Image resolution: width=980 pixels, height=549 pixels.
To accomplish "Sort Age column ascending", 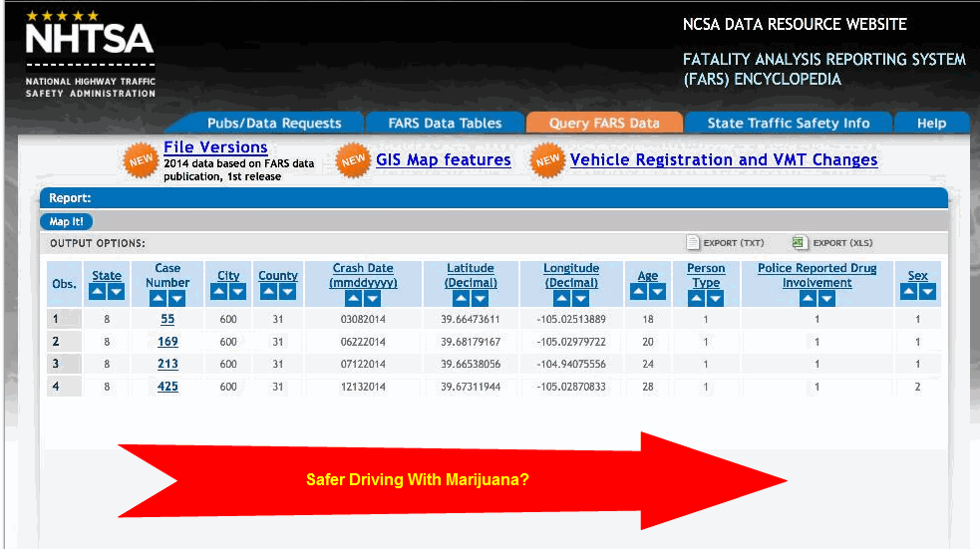I will (638, 292).
